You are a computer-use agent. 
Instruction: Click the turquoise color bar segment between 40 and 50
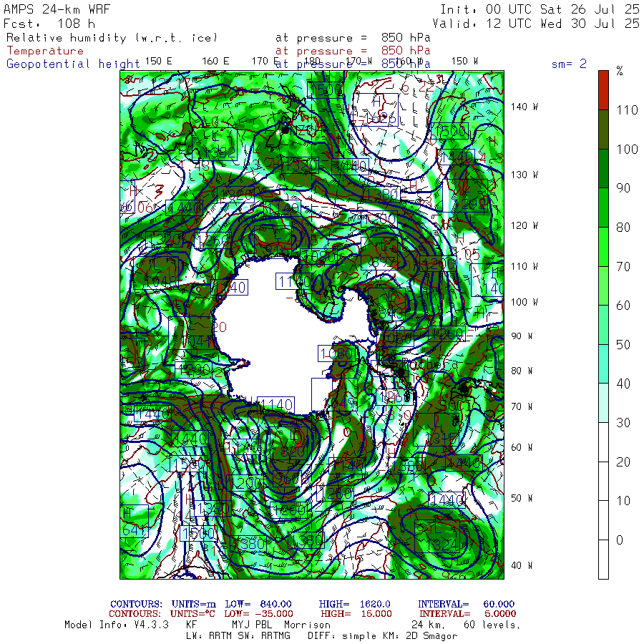point(603,364)
